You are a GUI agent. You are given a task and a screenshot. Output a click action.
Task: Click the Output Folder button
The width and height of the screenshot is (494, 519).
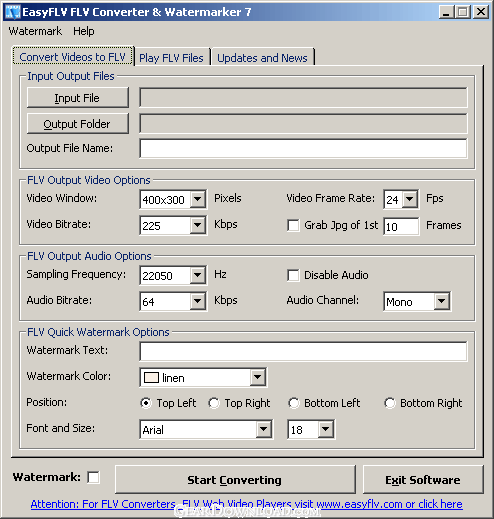tap(78, 124)
